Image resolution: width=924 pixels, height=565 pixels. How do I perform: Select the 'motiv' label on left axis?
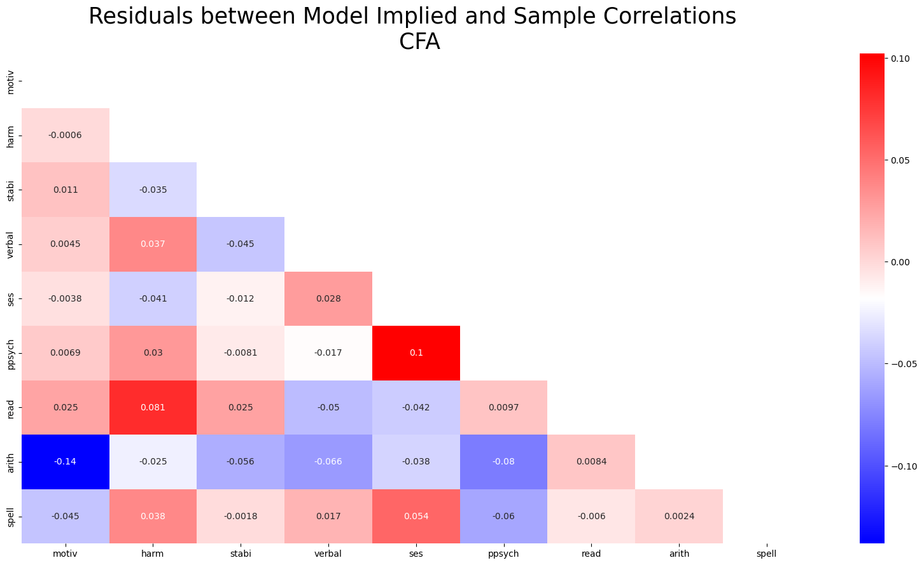10,81
